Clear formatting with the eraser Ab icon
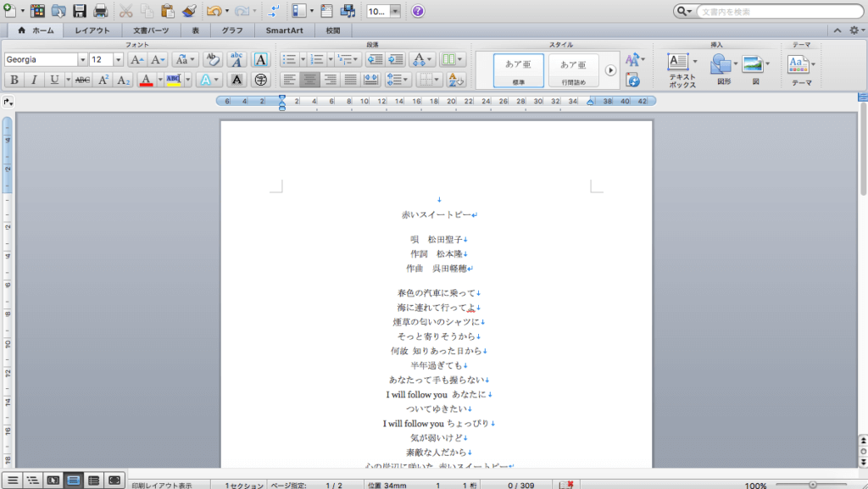The height and width of the screenshot is (489, 868). [x=212, y=59]
